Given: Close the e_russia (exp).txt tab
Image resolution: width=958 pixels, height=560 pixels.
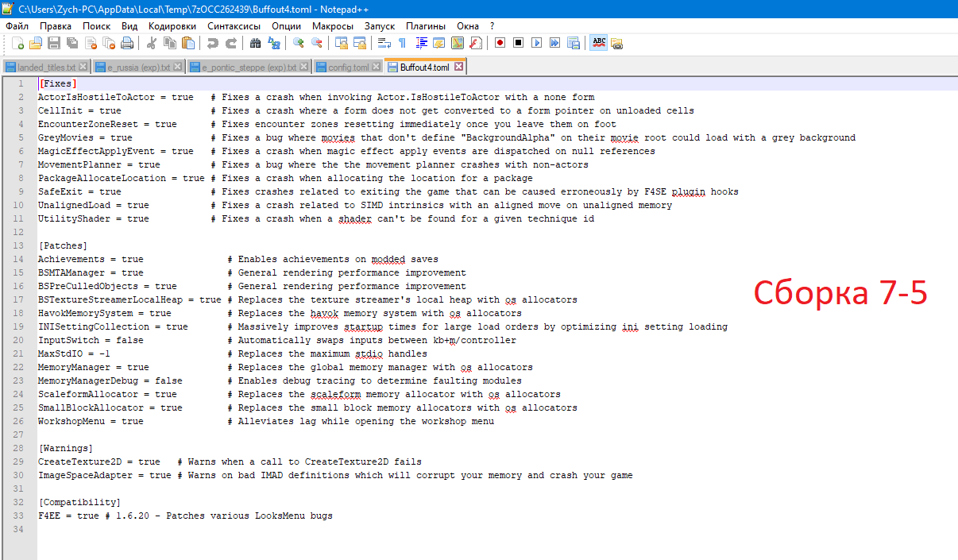Looking at the screenshot, I should (177, 67).
